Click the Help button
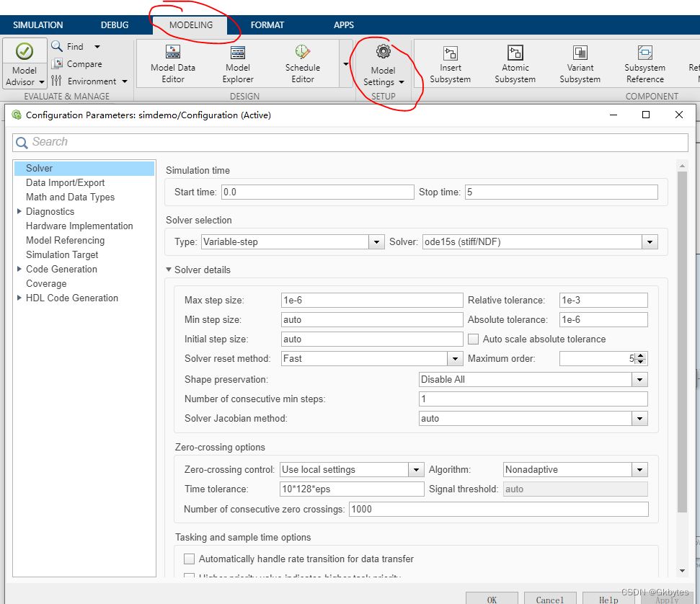 [608, 599]
